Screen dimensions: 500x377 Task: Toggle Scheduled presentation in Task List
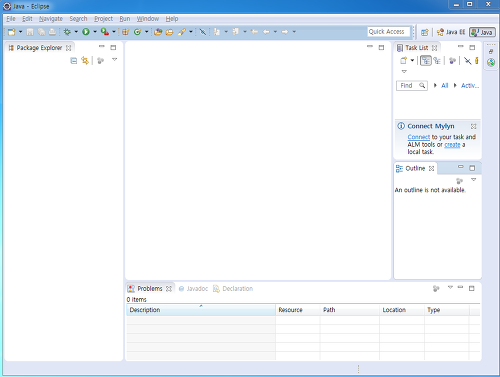437,61
